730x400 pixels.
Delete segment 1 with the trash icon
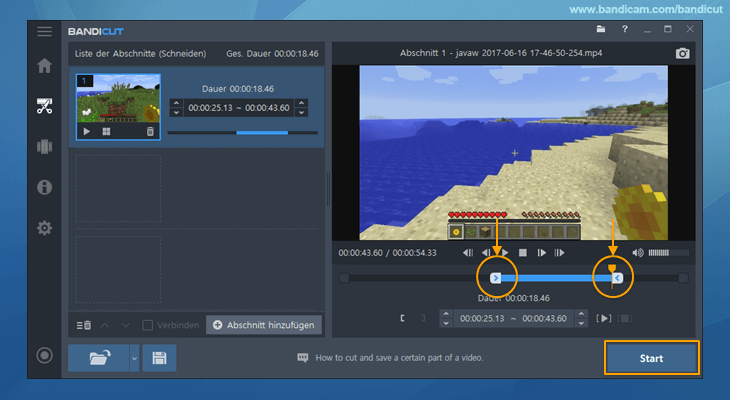point(150,131)
